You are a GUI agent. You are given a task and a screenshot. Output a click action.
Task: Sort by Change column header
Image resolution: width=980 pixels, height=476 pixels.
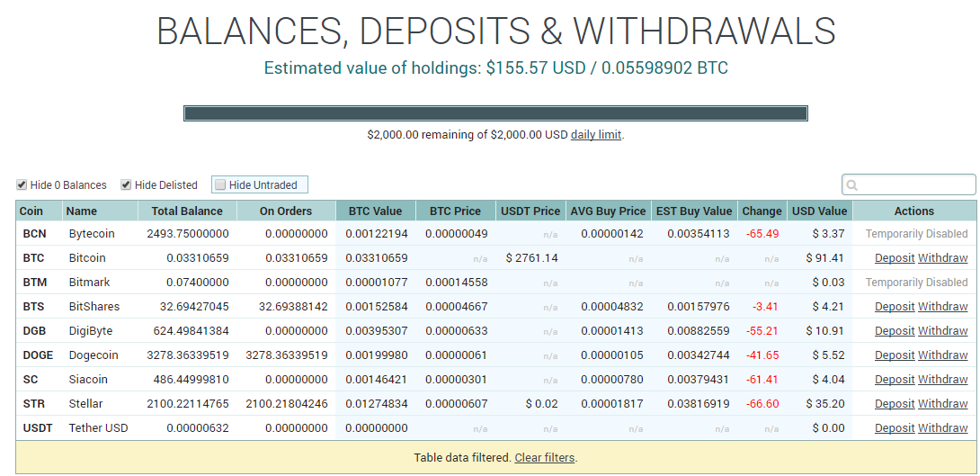[x=762, y=211]
